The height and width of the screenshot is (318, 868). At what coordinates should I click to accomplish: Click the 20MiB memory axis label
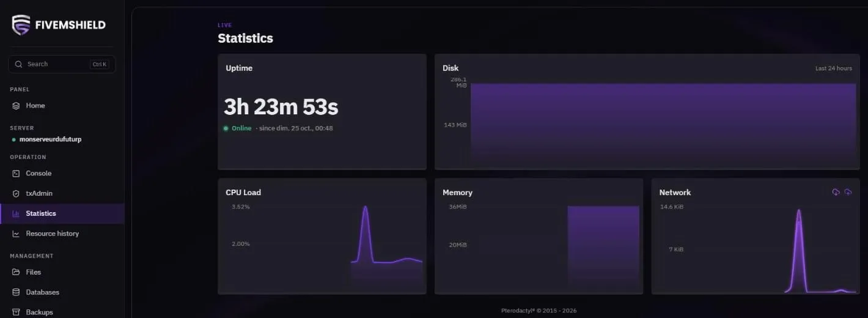coord(458,245)
